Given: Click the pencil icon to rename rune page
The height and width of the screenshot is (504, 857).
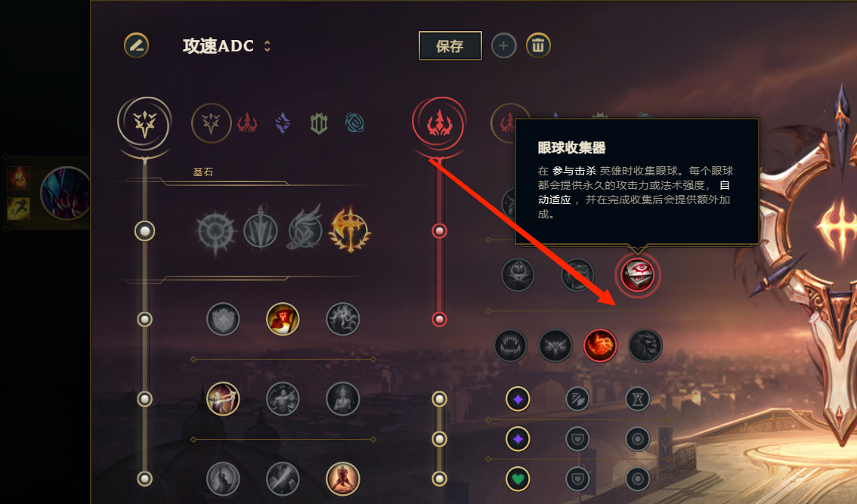Looking at the screenshot, I should tap(136, 45).
